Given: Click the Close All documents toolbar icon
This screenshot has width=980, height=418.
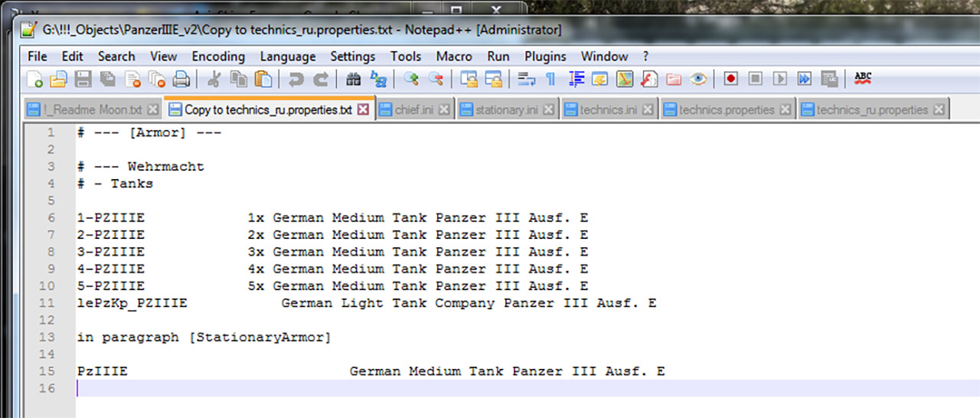Looking at the screenshot, I should [157, 79].
